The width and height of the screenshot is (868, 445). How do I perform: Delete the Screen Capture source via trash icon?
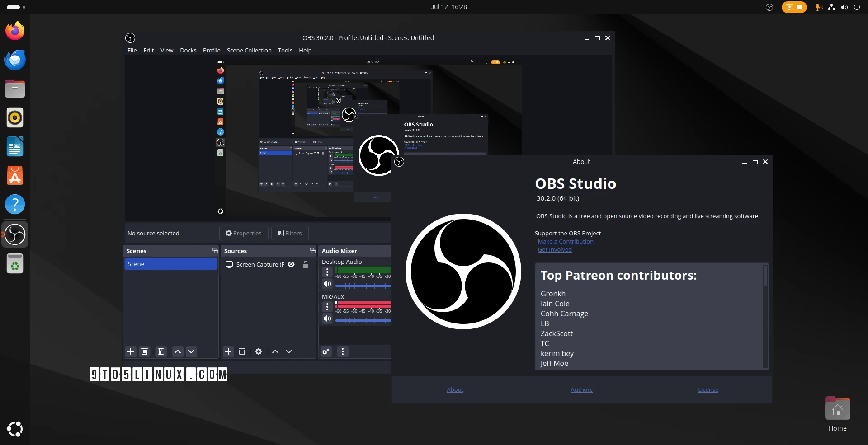[242, 351]
